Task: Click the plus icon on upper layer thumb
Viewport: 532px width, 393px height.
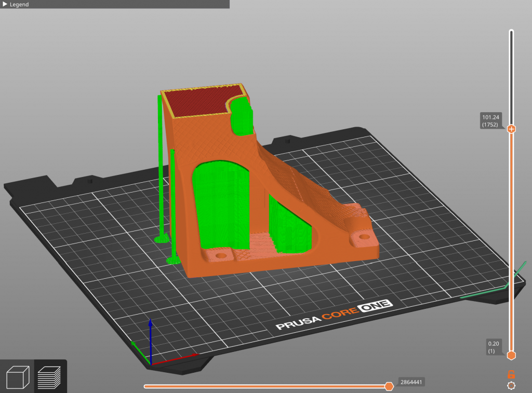Action: point(511,129)
